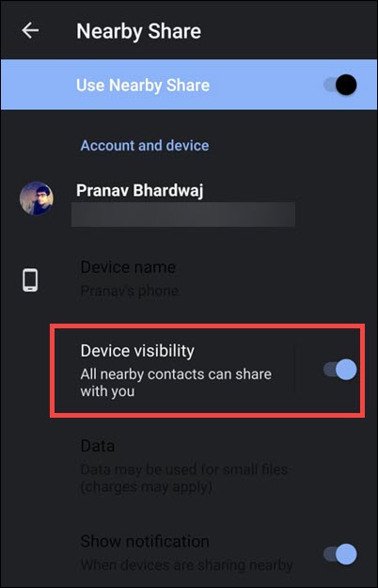Tap the back arrow icon
The width and height of the screenshot is (378, 588).
(30, 30)
